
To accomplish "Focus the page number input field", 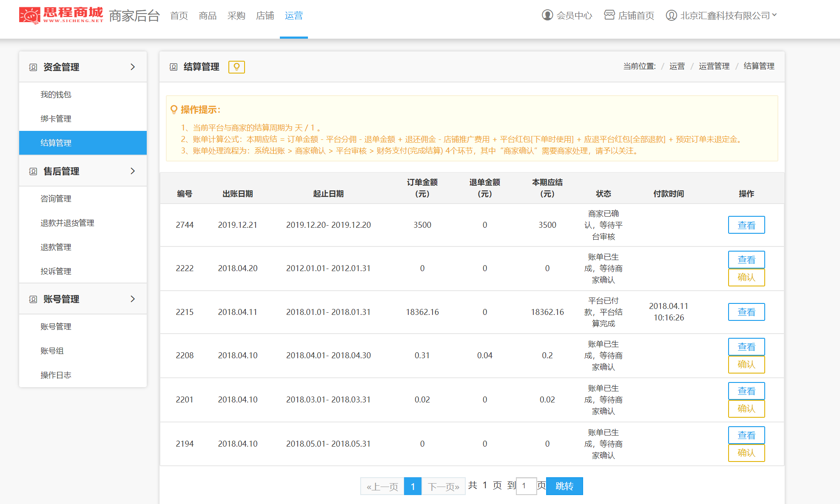I will point(527,486).
